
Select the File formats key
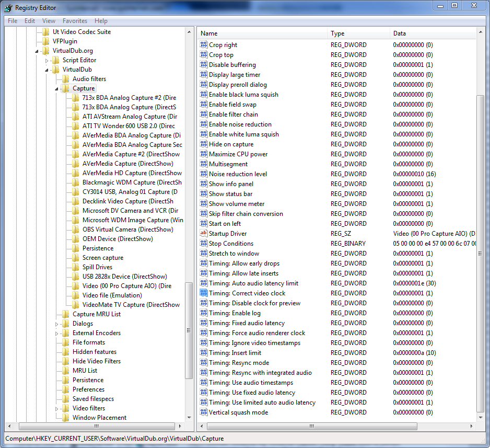coord(89,342)
